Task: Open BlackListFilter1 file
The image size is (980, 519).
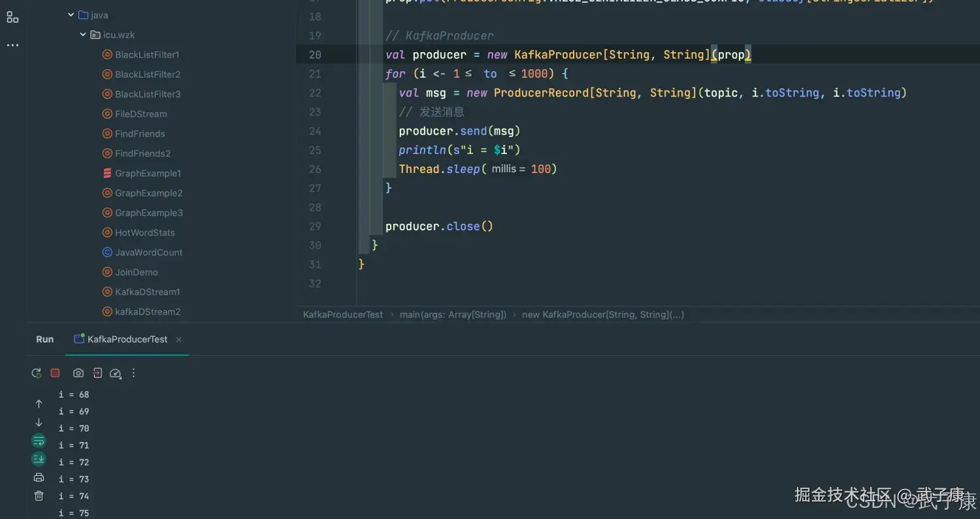Action: (147, 55)
